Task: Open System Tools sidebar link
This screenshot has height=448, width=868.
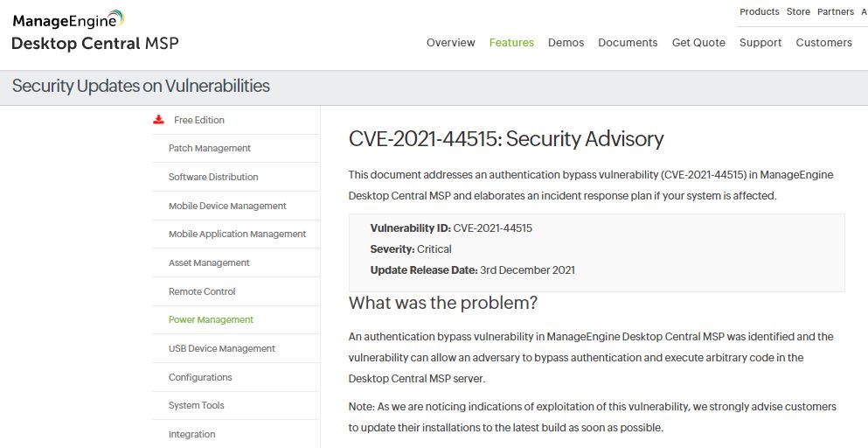Action: click(197, 405)
